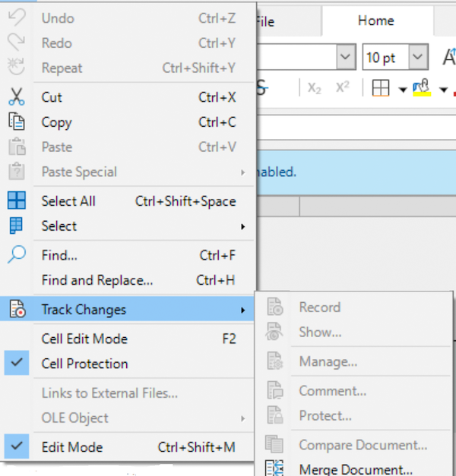Click the Select All grid icon
This screenshot has width=456, height=476.
(x=16, y=201)
